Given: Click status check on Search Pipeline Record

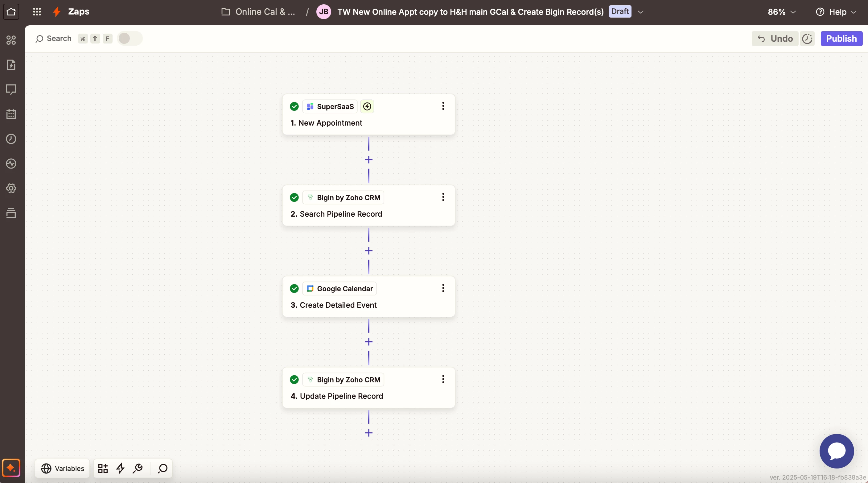Looking at the screenshot, I should click(x=294, y=198).
